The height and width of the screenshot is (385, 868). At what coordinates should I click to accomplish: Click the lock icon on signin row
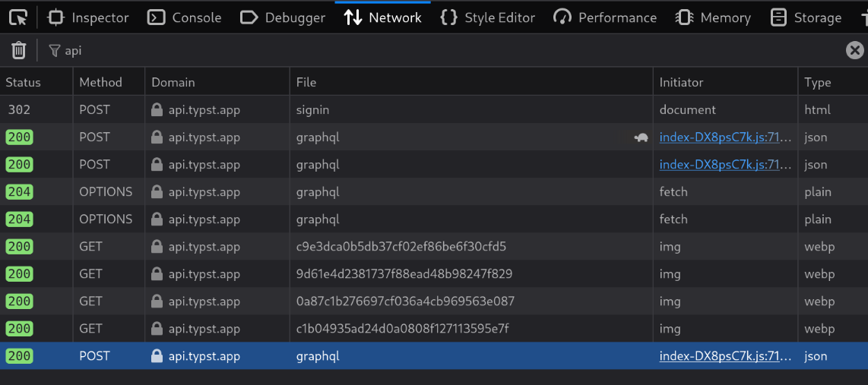tap(157, 109)
